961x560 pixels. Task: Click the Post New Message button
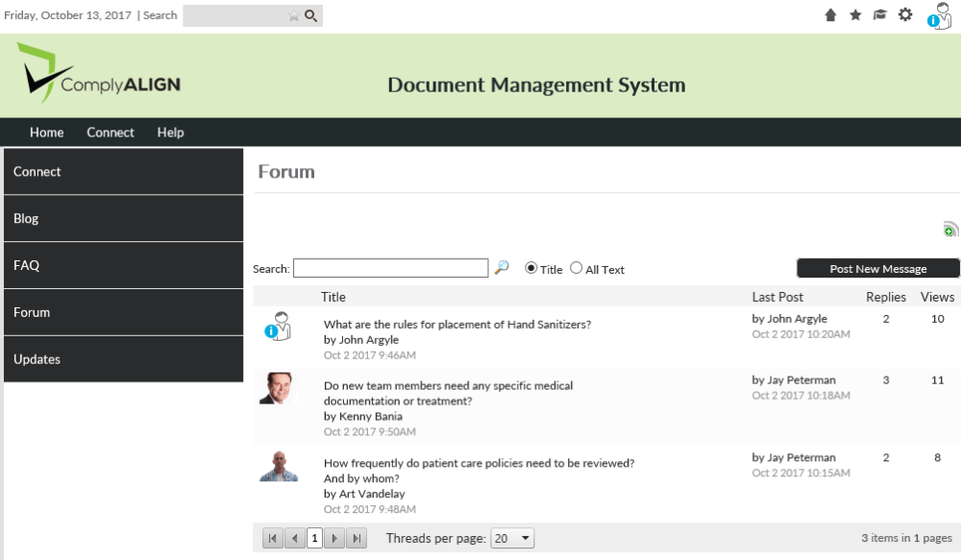tap(877, 269)
